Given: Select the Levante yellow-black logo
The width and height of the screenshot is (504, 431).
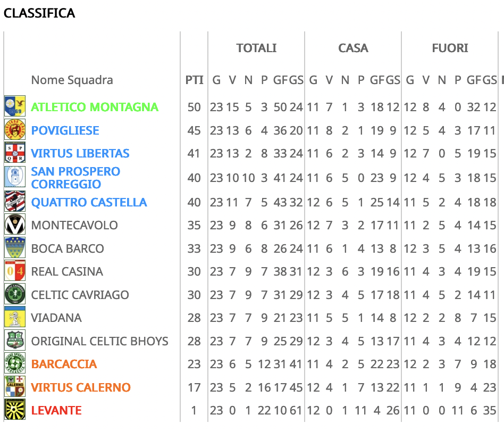Looking at the screenshot, I should (15, 410).
